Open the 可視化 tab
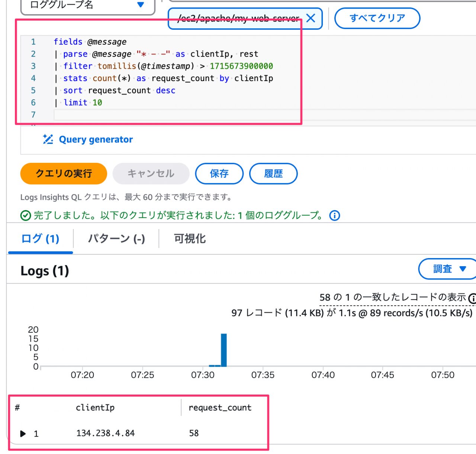476x454 pixels. [190, 238]
